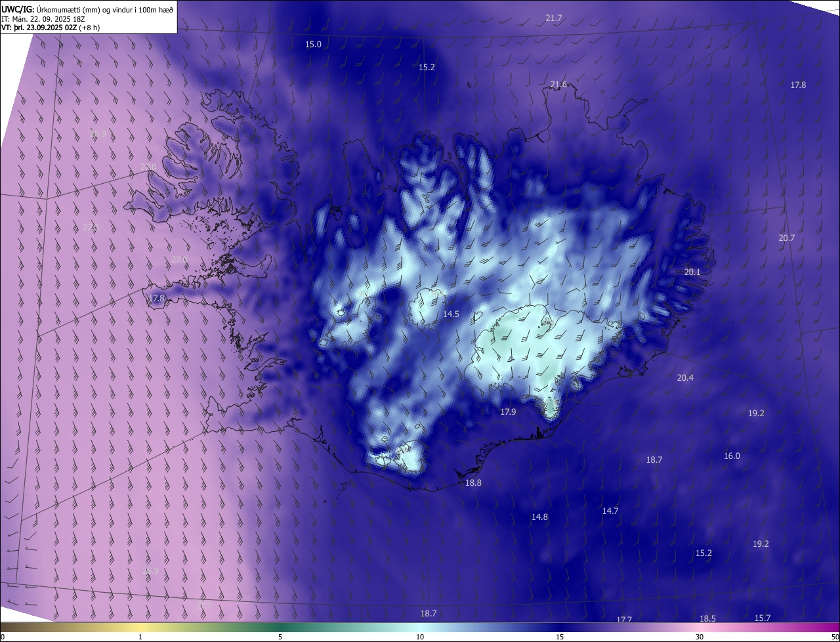Click the 18.8 value on the south coast
This screenshot has width=840, height=642.
tap(473, 483)
